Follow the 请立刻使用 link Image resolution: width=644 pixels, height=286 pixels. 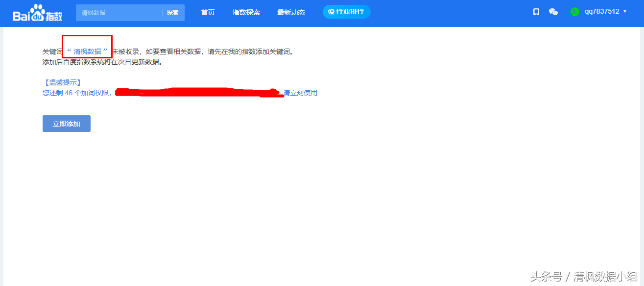(300, 93)
